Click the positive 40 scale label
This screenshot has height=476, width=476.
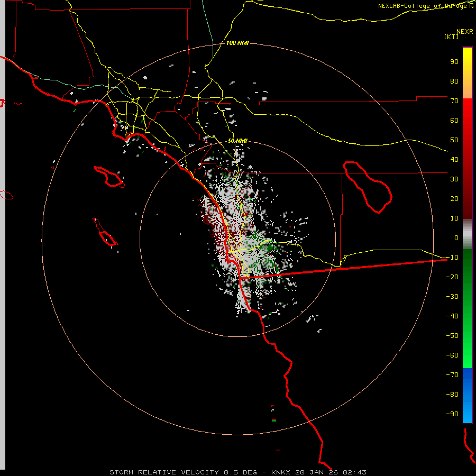tap(454, 159)
